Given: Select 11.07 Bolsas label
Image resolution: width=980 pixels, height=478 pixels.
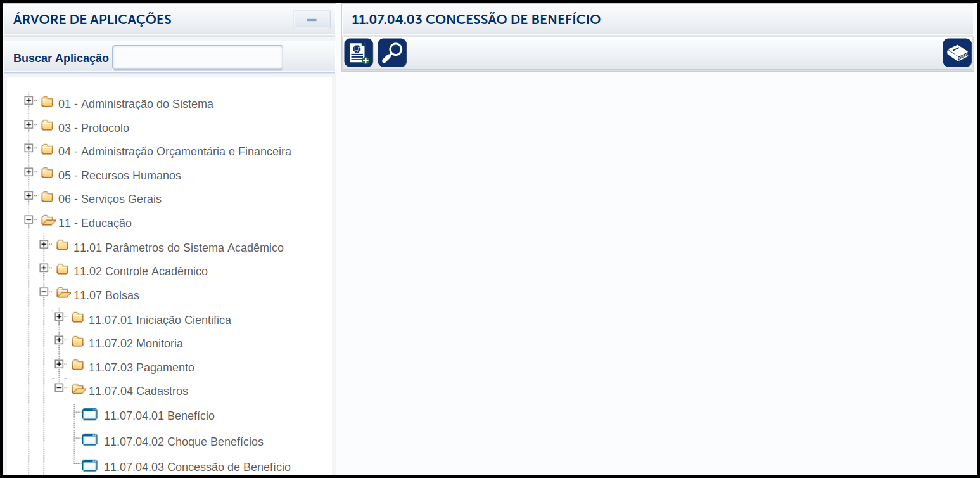Looking at the screenshot, I should (x=106, y=295).
